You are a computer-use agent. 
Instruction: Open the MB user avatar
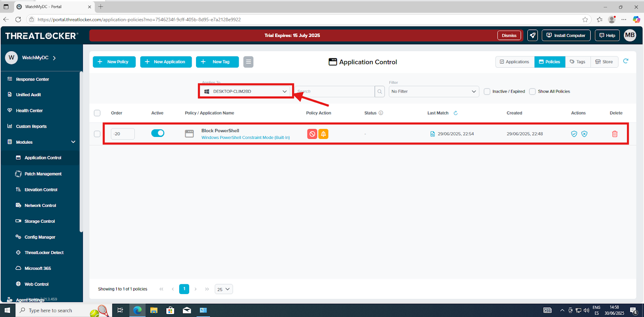(x=630, y=35)
